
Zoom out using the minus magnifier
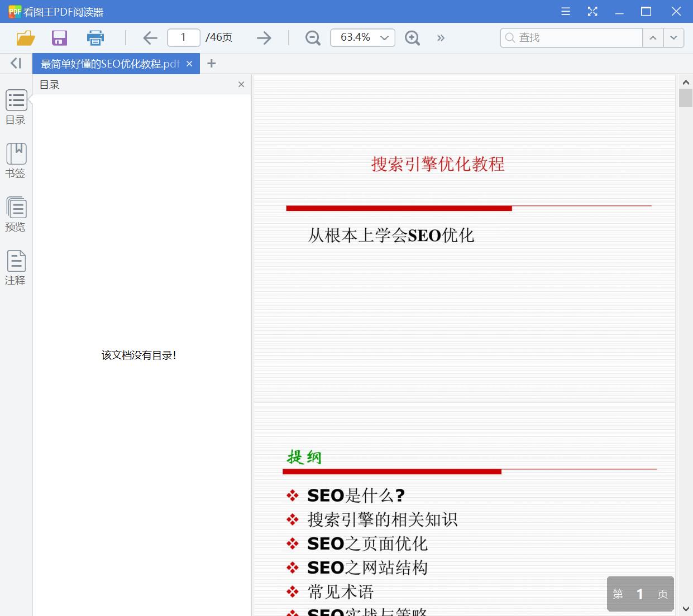[313, 38]
